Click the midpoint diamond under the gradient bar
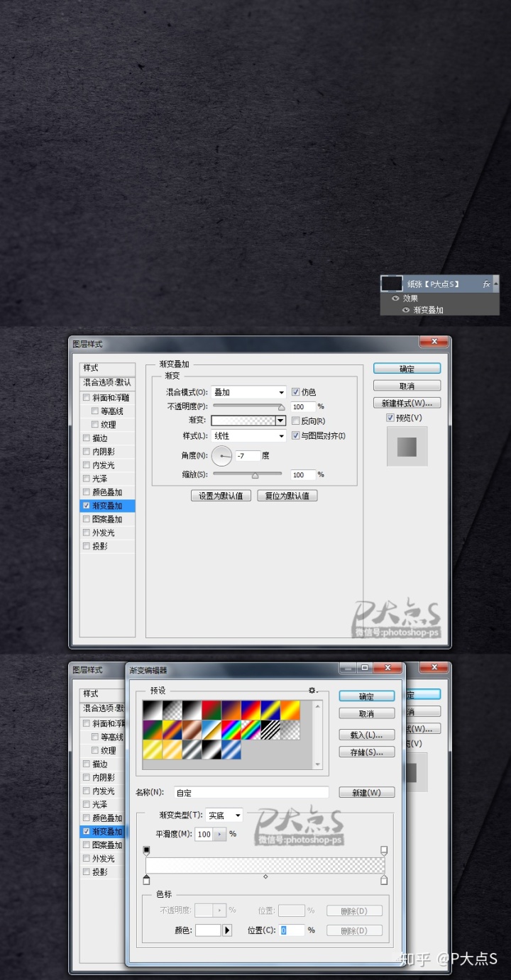This screenshot has height=980, width=511. tap(265, 877)
